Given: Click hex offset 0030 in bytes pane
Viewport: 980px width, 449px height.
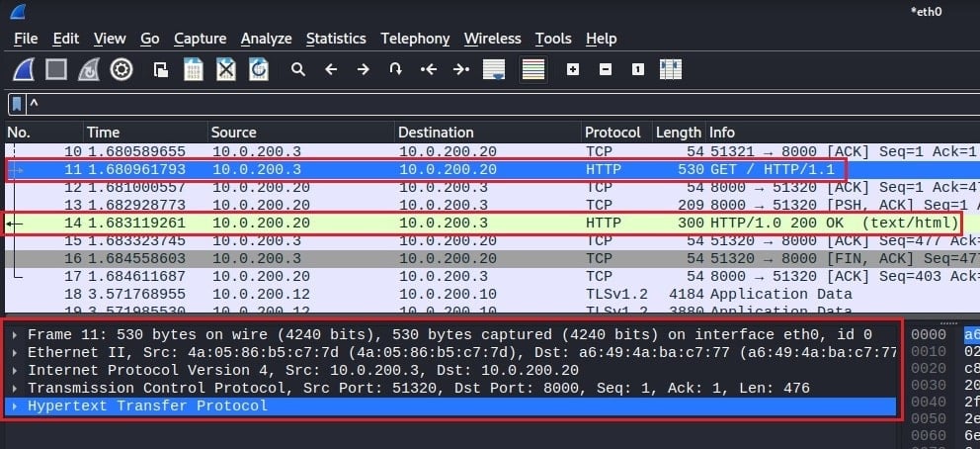Looking at the screenshot, I should click(x=928, y=385).
